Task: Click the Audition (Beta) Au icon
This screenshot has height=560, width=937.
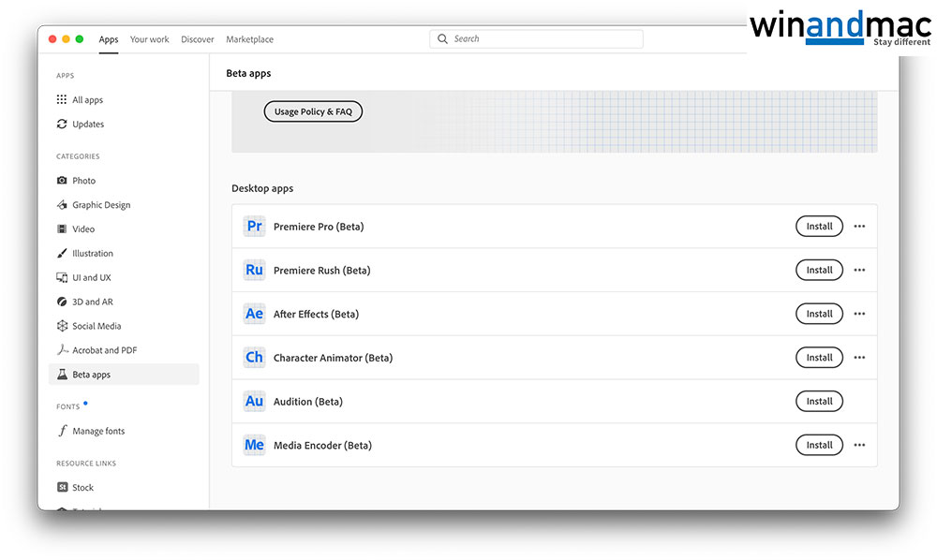Action: coord(254,401)
